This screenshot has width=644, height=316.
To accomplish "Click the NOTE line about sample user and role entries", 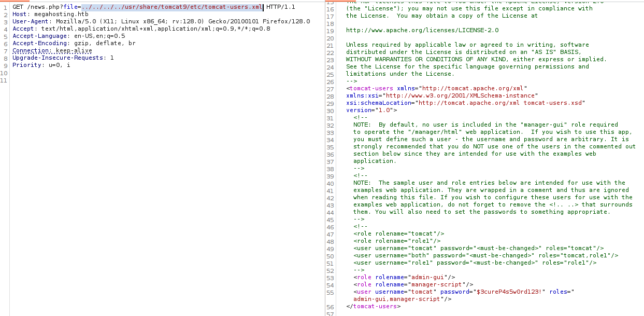I will [x=489, y=183].
